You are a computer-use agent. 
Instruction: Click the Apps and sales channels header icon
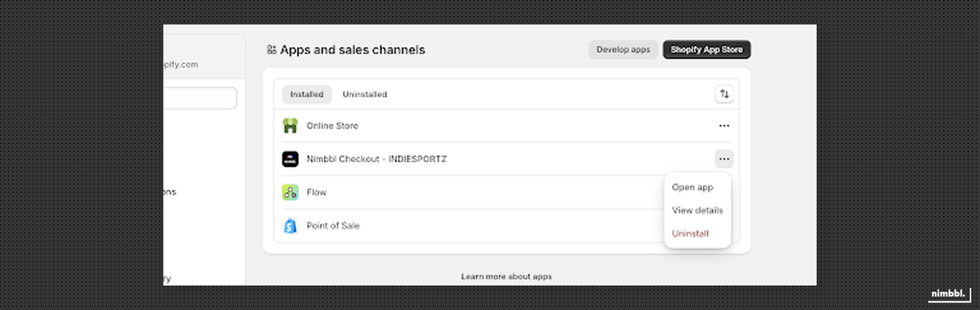tap(272, 49)
